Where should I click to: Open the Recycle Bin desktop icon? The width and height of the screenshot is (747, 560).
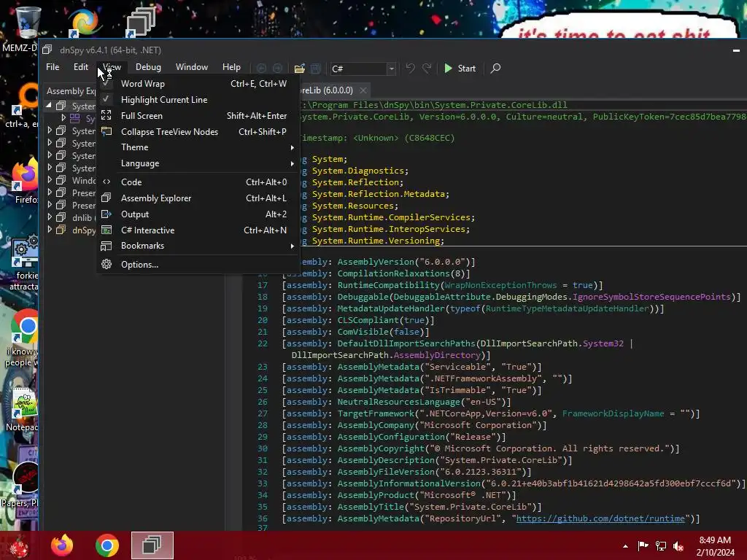tap(28, 23)
